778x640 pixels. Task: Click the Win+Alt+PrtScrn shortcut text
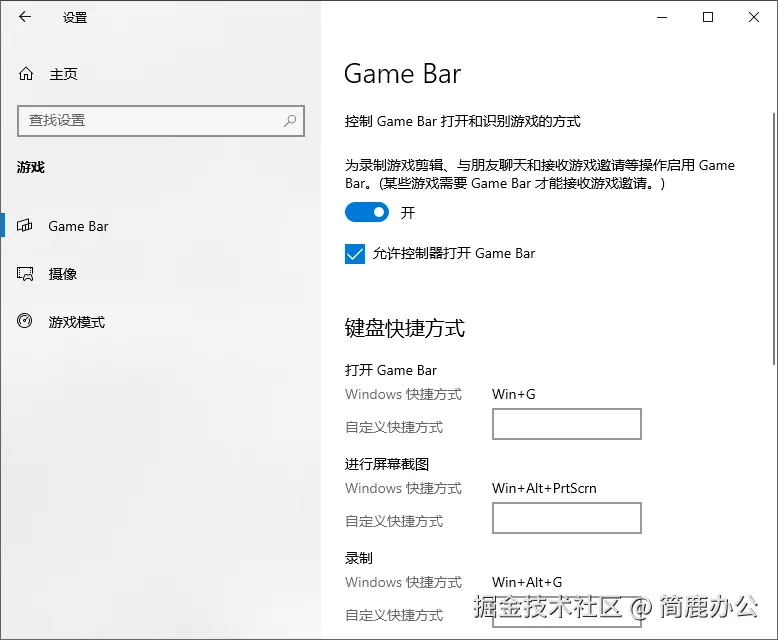pyautogui.click(x=544, y=488)
